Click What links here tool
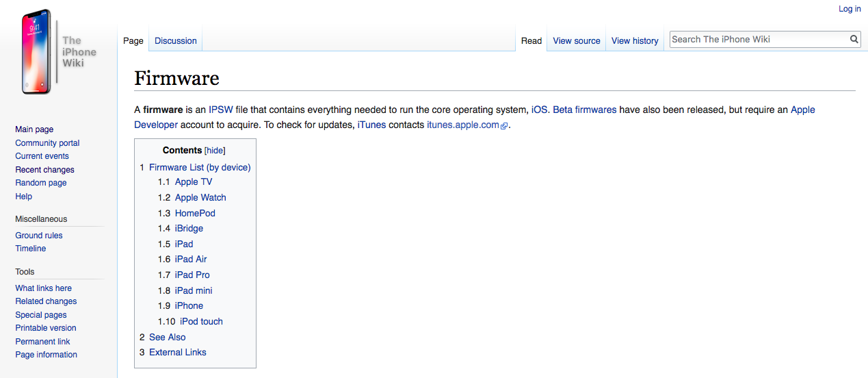Viewport: 868px width, 378px height. click(x=43, y=288)
